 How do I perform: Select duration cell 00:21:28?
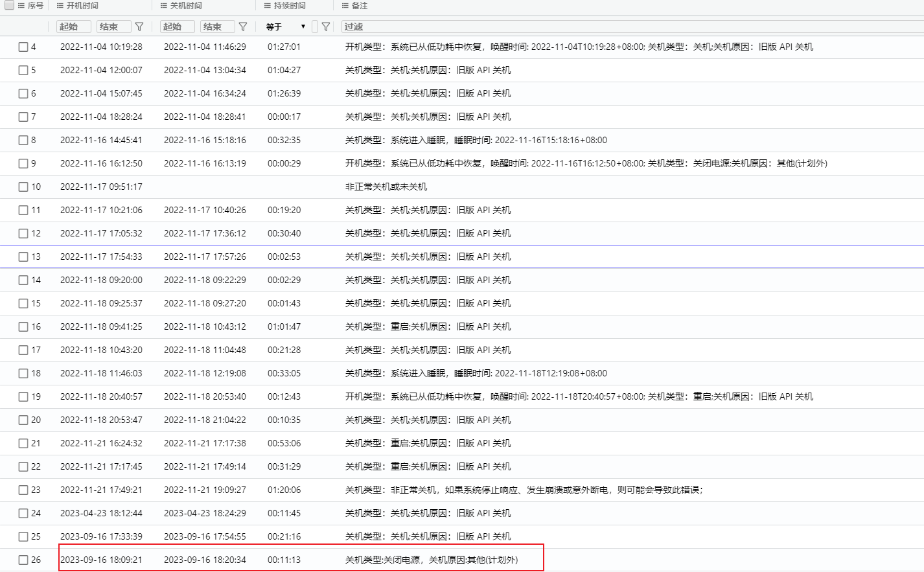(x=284, y=350)
